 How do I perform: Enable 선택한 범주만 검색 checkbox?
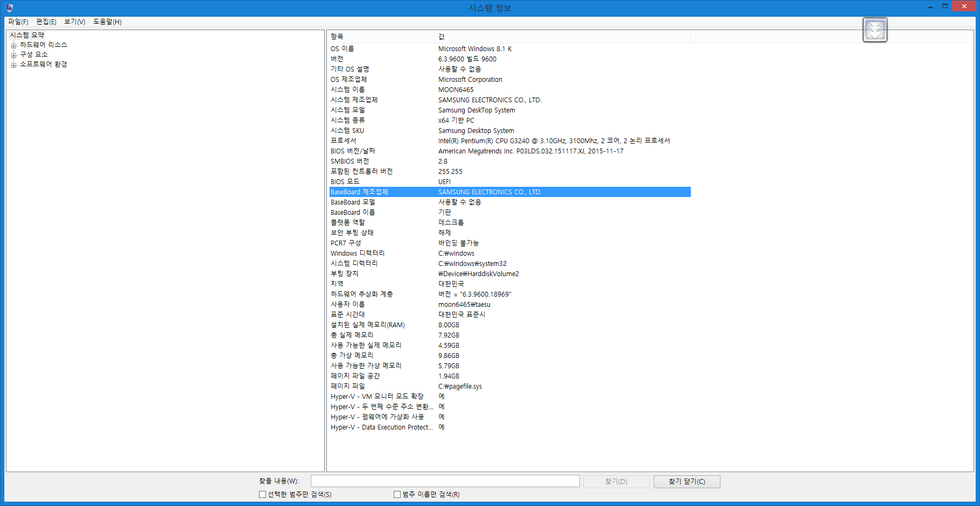point(263,494)
